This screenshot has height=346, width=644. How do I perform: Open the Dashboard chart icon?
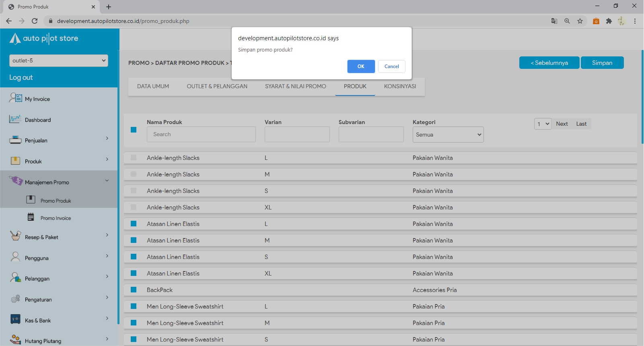point(15,119)
